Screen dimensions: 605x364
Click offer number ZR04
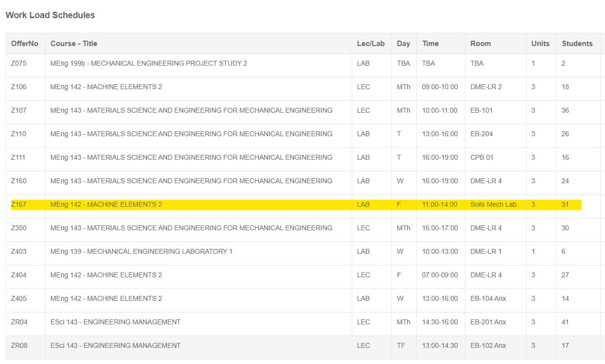[19, 322]
